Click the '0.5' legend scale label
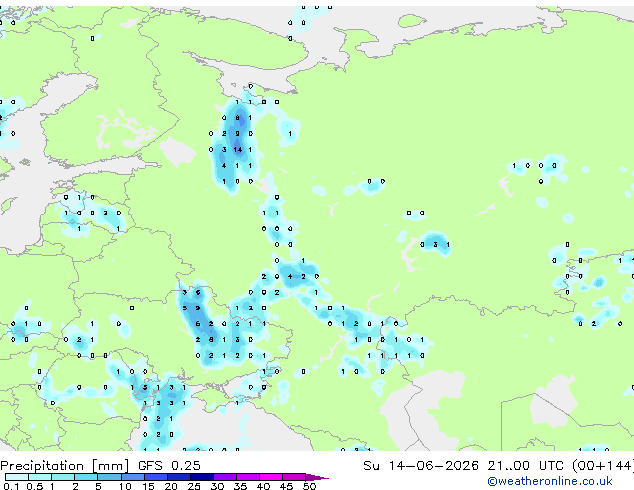This screenshot has height=490, width=634. (x=35, y=486)
